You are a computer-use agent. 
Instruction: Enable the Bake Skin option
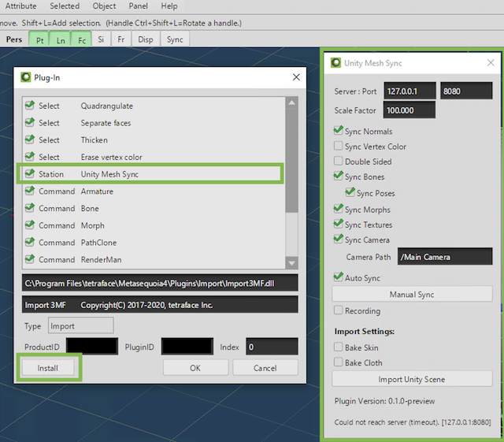339,347
